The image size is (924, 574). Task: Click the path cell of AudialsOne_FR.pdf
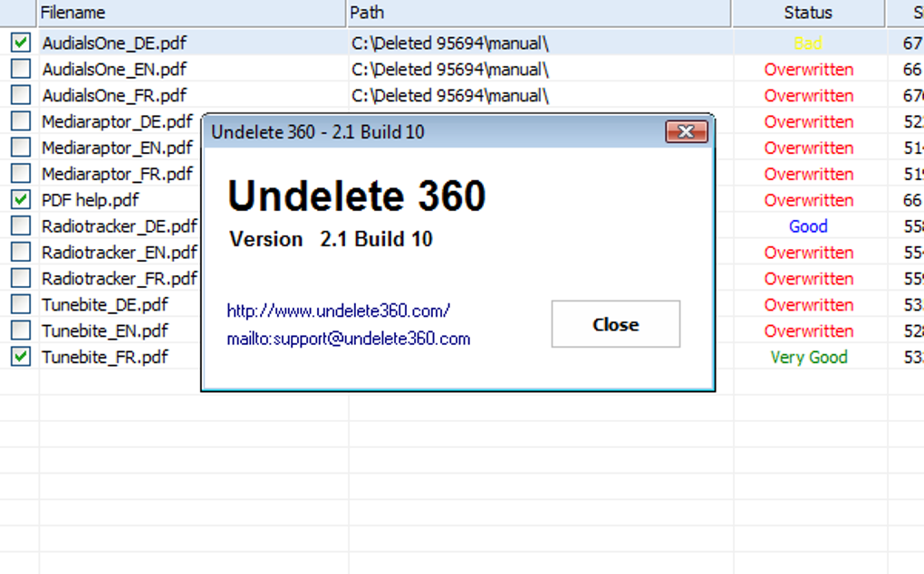click(x=450, y=95)
